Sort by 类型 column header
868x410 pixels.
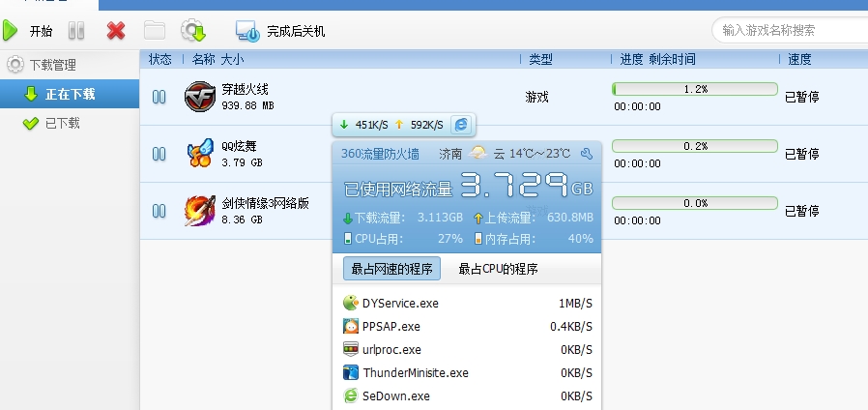pos(540,59)
